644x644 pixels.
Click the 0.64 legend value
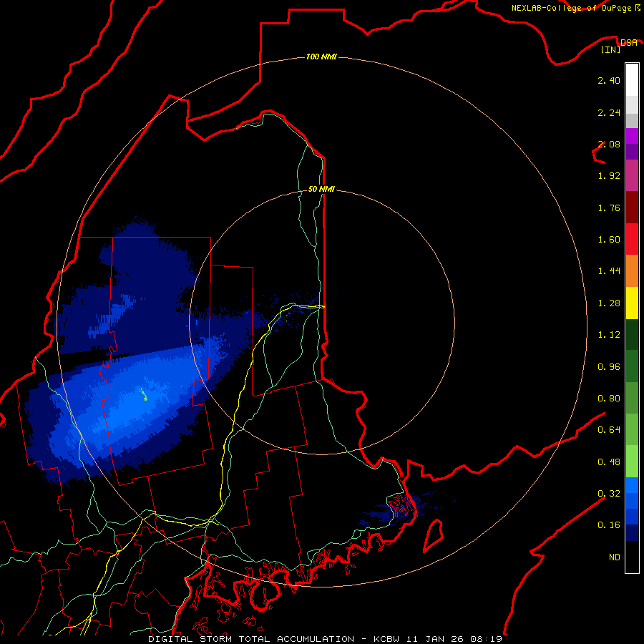tap(609, 430)
